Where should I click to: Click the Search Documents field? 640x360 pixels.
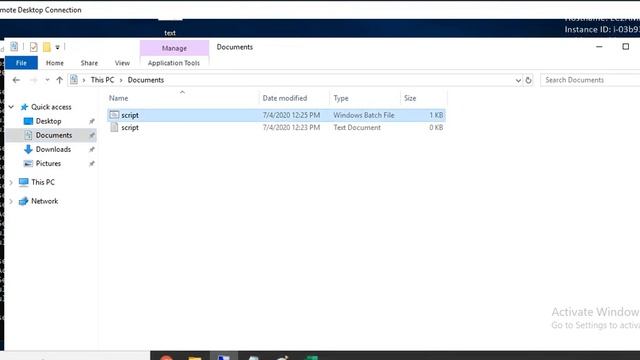[590, 80]
